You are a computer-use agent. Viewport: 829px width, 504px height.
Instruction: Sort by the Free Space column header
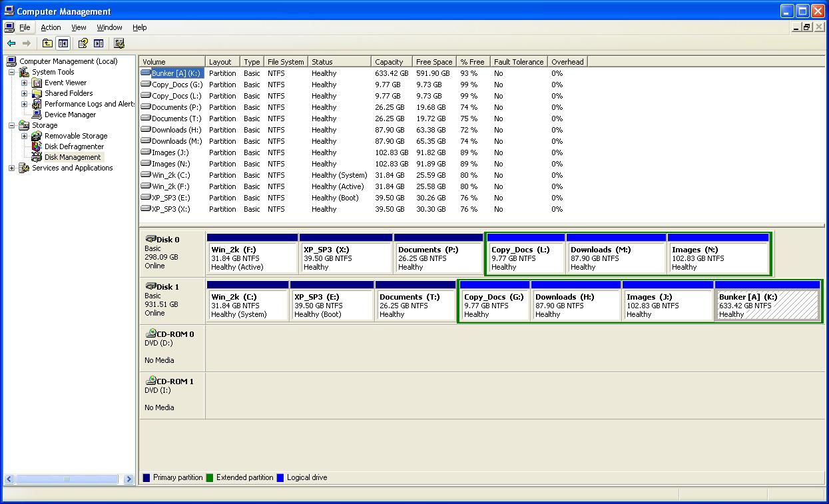pyautogui.click(x=434, y=62)
